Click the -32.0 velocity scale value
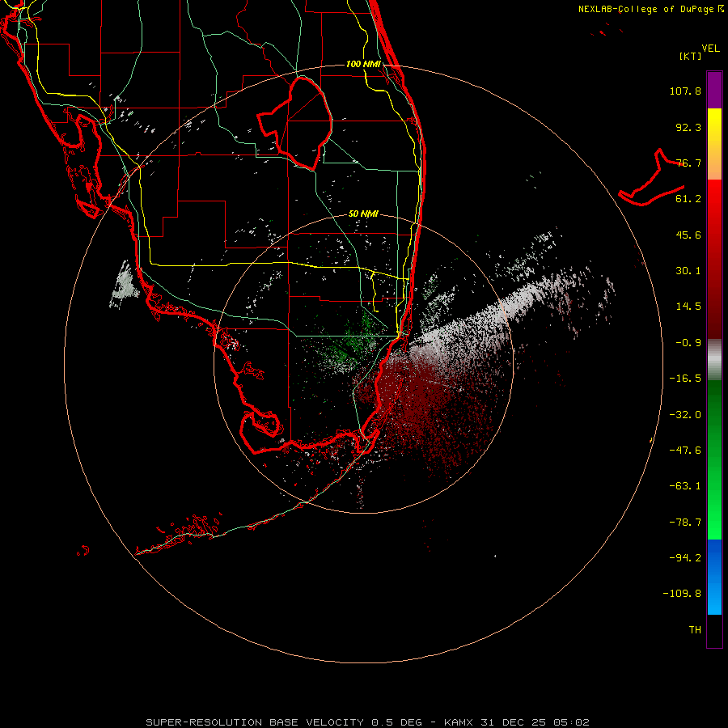This screenshot has height=728, width=728. pyautogui.click(x=685, y=415)
